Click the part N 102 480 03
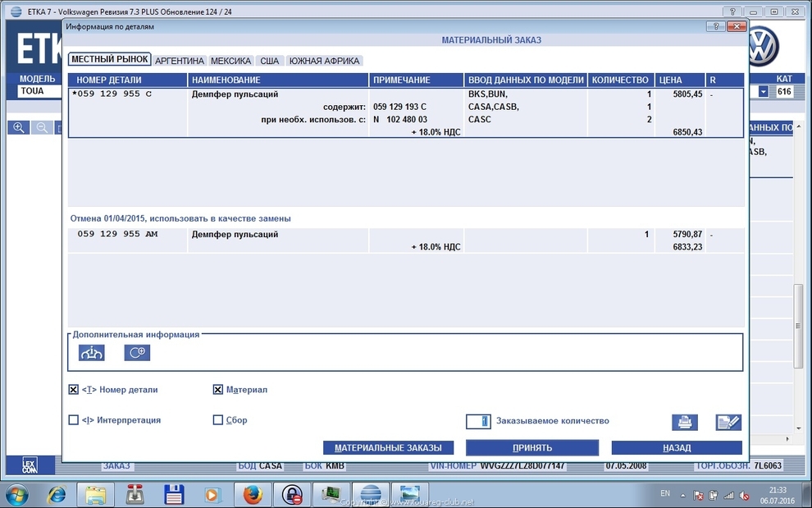The image size is (812, 508). [x=399, y=119]
